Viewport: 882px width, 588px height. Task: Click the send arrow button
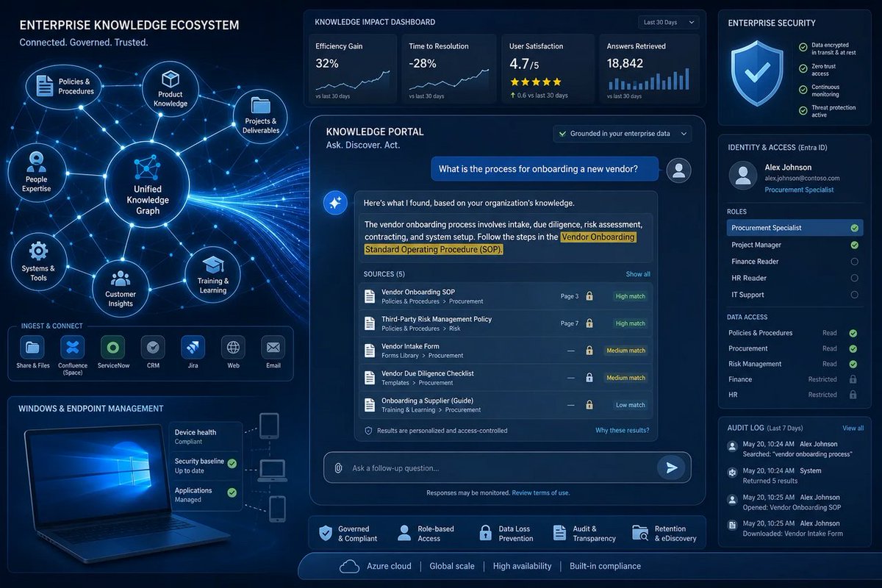point(670,467)
